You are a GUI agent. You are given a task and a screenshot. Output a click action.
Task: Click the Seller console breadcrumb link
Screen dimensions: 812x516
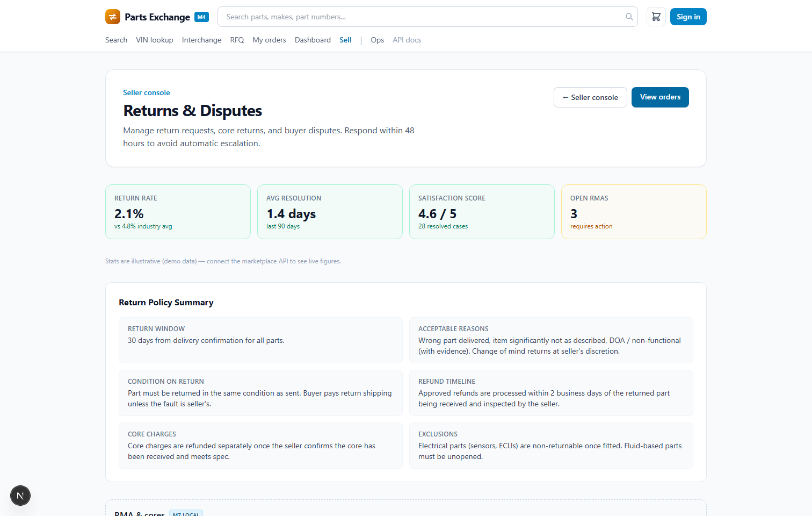pos(147,92)
